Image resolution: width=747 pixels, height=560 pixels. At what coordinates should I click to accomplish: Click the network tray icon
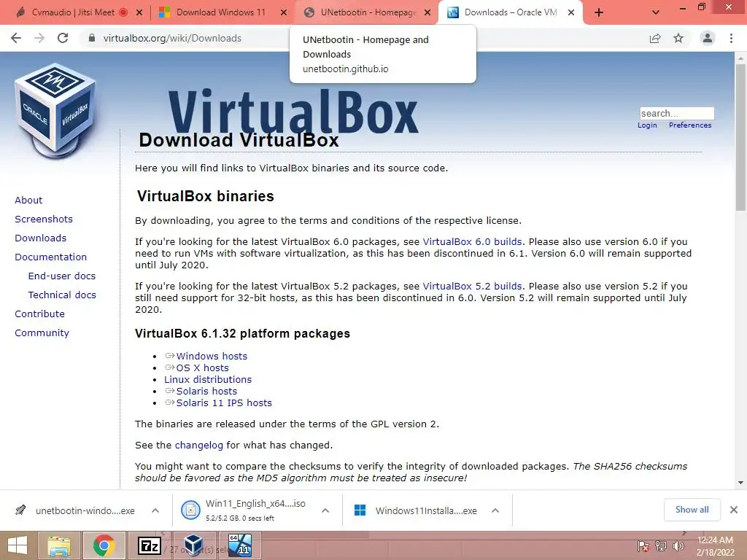[660, 546]
